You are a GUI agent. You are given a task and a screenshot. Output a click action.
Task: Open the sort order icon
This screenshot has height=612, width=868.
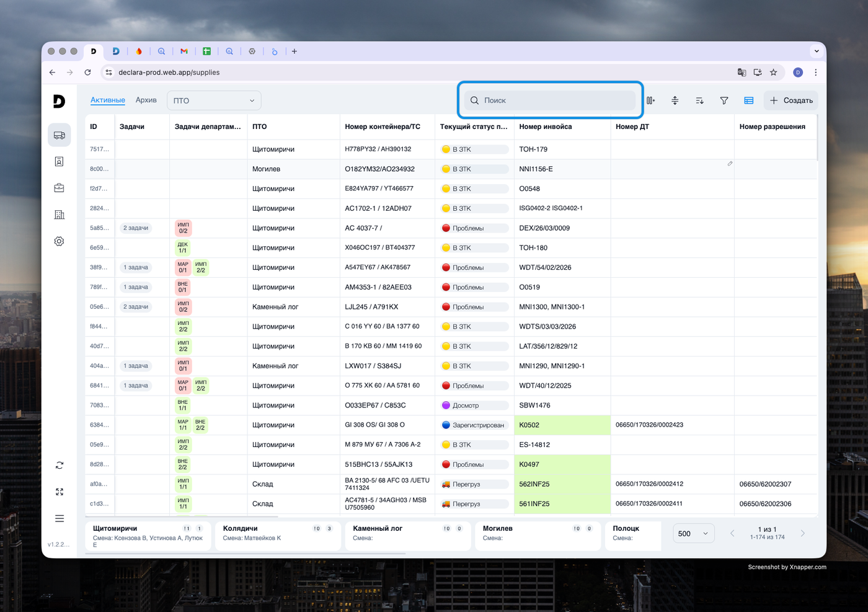click(699, 100)
